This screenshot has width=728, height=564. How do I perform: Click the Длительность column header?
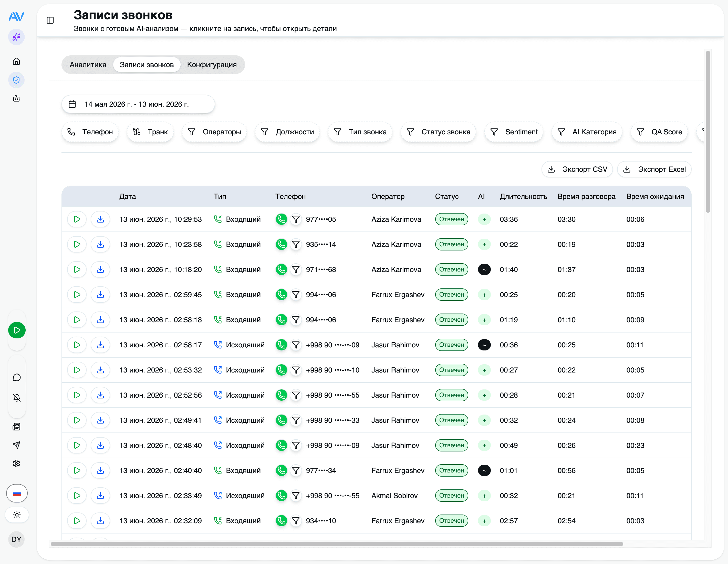pyautogui.click(x=523, y=197)
